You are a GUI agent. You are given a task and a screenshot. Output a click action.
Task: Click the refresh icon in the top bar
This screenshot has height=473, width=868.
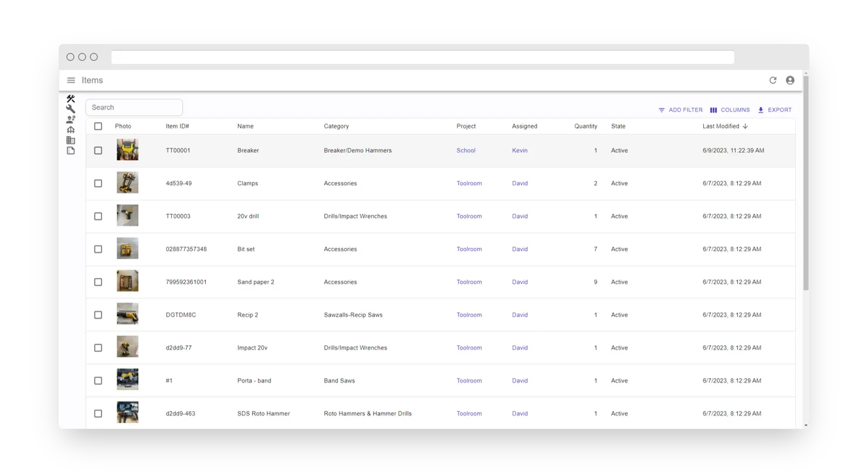[773, 80]
